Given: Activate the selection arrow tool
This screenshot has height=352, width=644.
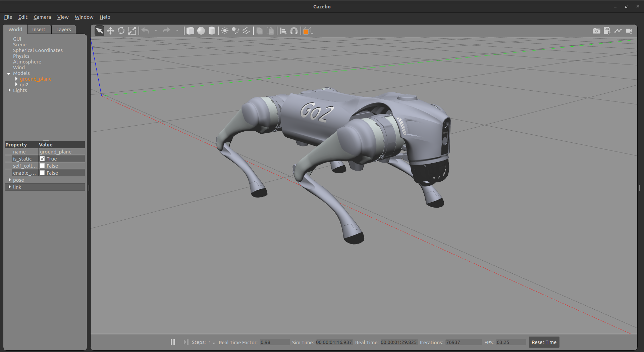Looking at the screenshot, I should coord(99,31).
